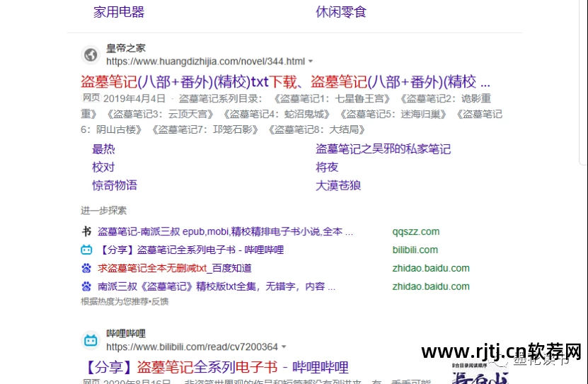Click the 2019年4月4日 result date

134,98
